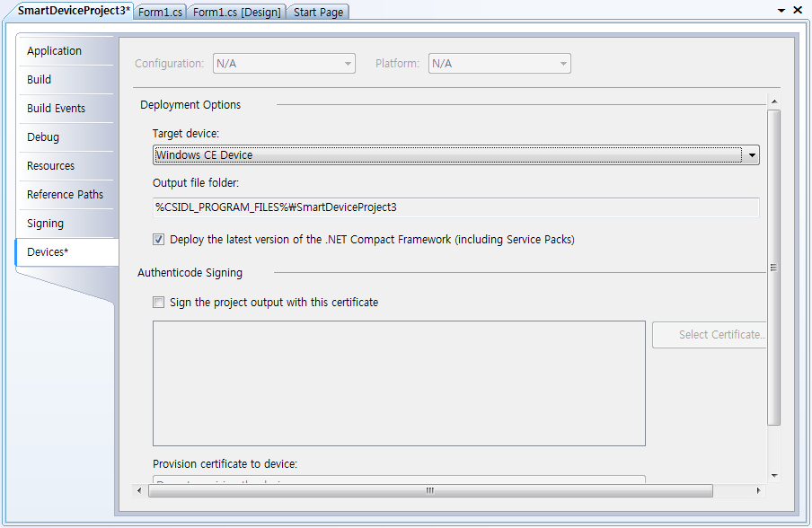The image size is (812, 528).
Task: Click the horizontal scrollbar right arrow
Action: [x=759, y=491]
